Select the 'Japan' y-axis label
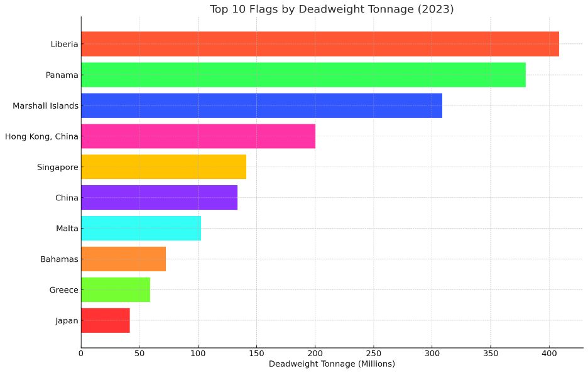 pos(67,321)
